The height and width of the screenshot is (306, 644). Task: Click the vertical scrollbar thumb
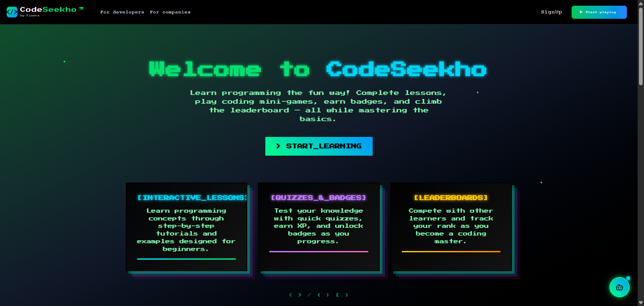coord(641,47)
